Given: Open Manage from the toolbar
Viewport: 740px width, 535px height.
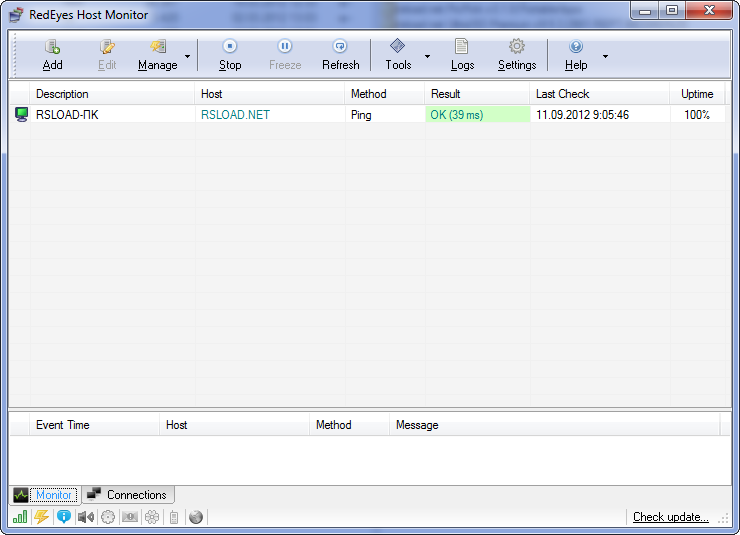Looking at the screenshot, I should [x=158, y=55].
